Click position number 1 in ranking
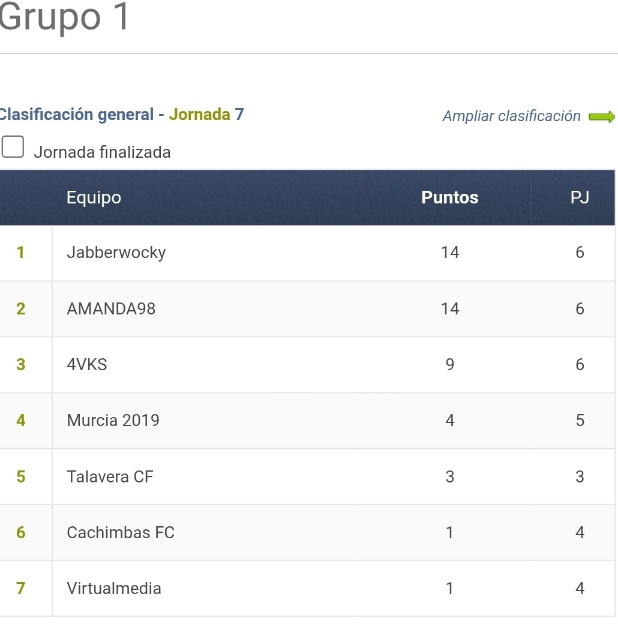618x624 pixels. coord(21,252)
